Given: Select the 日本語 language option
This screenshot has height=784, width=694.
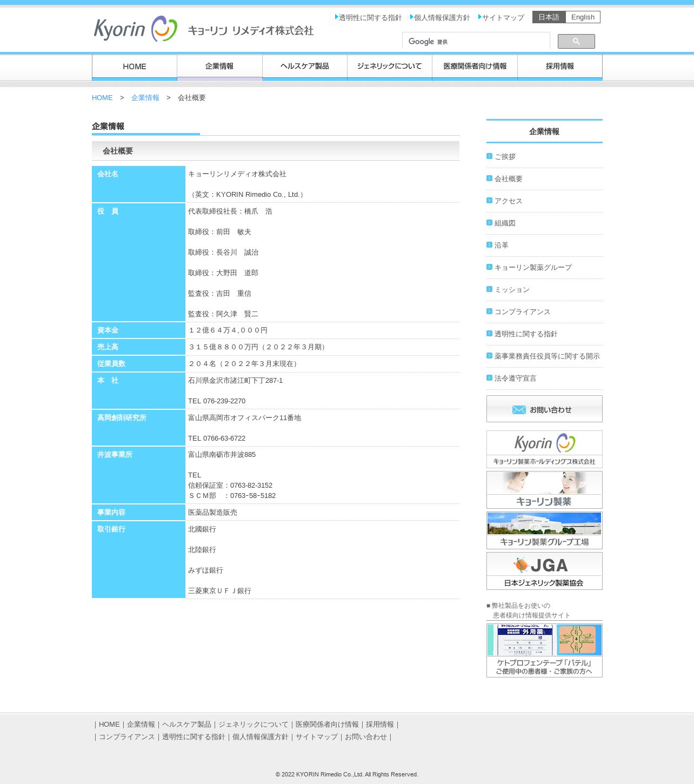Looking at the screenshot, I should (x=549, y=17).
